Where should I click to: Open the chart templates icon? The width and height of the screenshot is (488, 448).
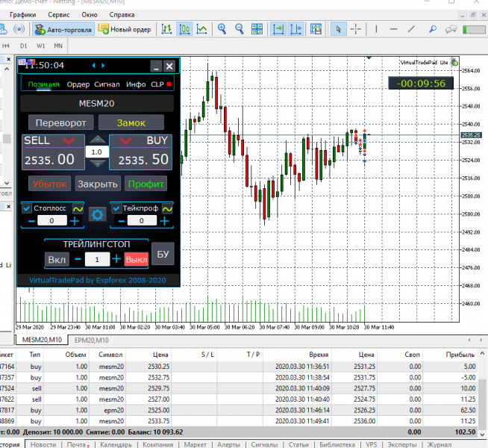click(x=316, y=30)
